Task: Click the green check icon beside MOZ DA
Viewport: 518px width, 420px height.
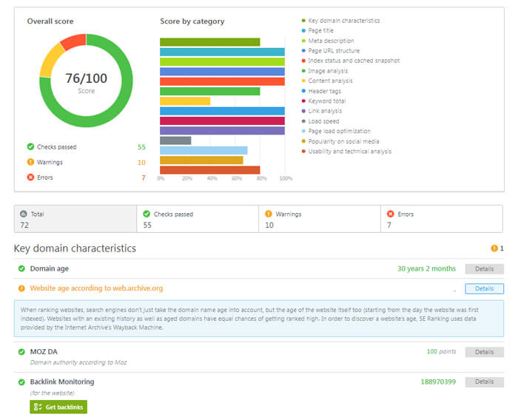Action: [21, 352]
